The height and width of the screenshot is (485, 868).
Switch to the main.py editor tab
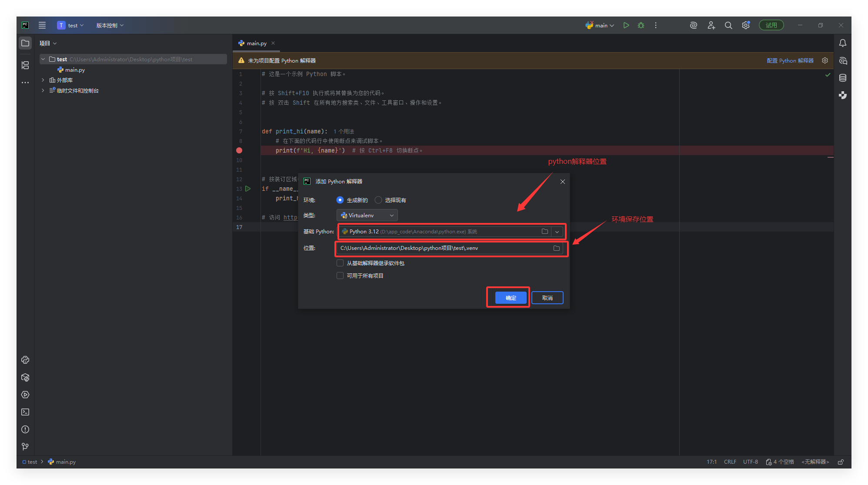click(x=257, y=43)
